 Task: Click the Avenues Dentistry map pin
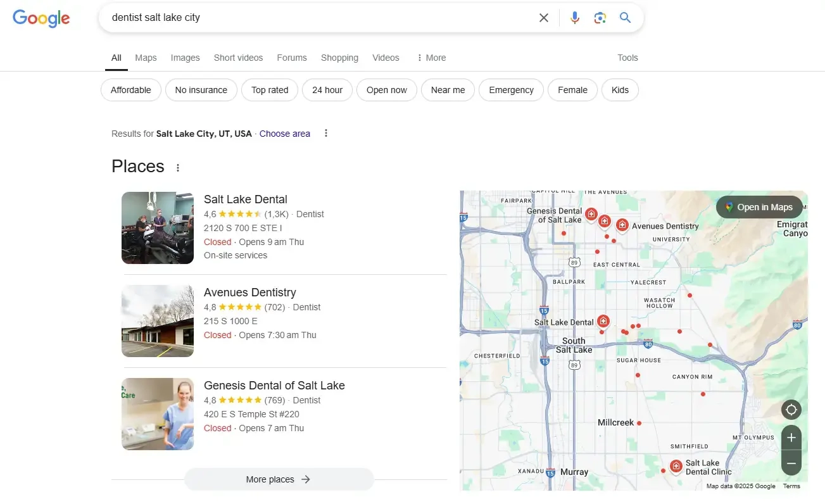pyautogui.click(x=622, y=225)
